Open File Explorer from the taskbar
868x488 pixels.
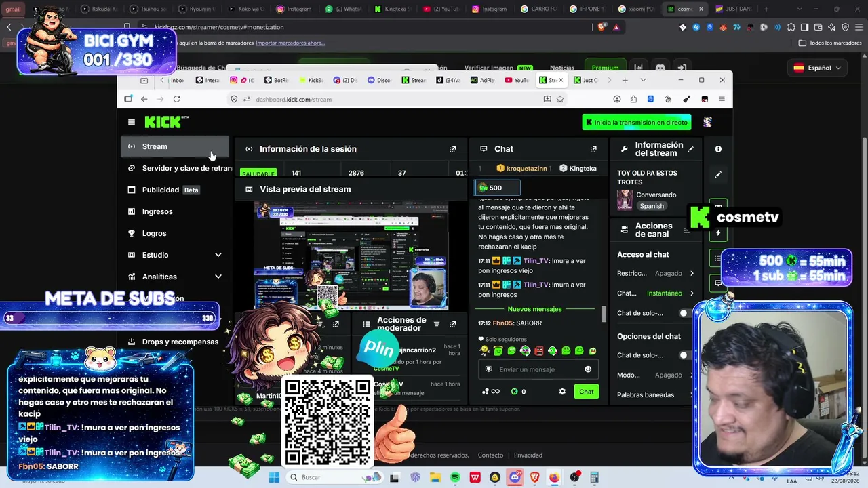click(x=435, y=478)
